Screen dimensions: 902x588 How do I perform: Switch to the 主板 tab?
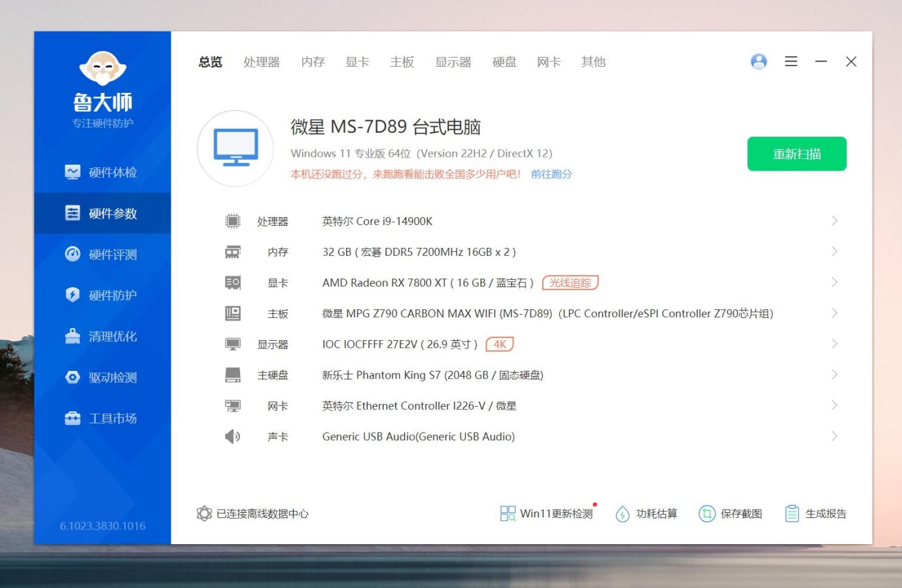(402, 62)
